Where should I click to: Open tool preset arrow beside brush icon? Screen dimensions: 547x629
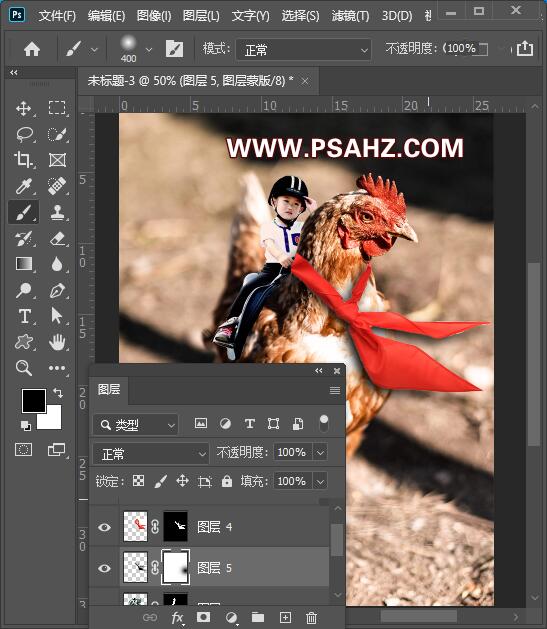pos(94,50)
